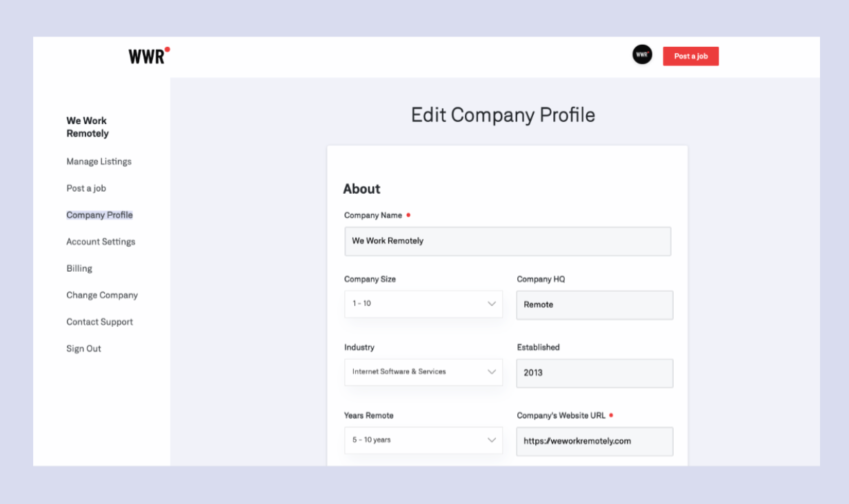
Task: Edit the Company's Website URL field
Action: click(x=594, y=441)
